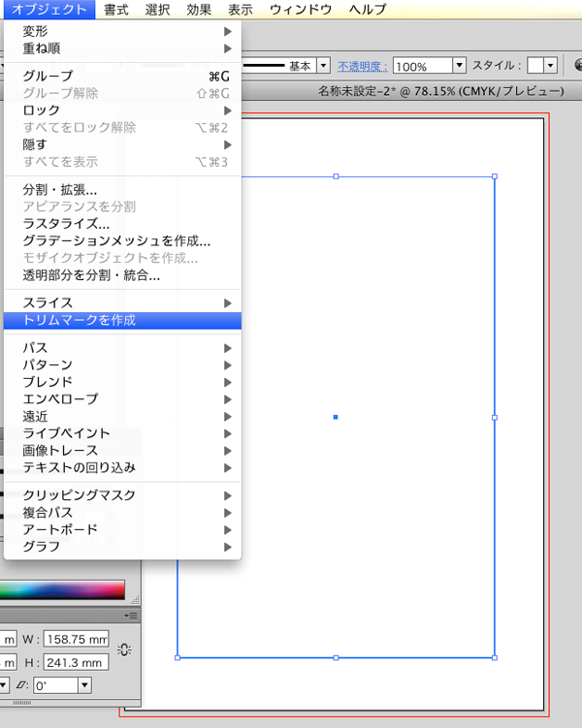
Task: Open the shear angle dropdown arrow
Action: (x=84, y=685)
